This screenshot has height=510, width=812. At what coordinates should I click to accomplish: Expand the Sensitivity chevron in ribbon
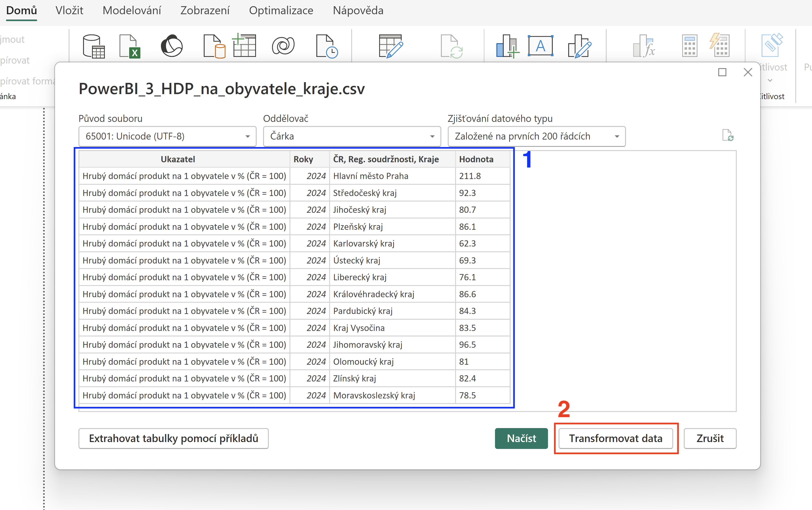pos(770,81)
